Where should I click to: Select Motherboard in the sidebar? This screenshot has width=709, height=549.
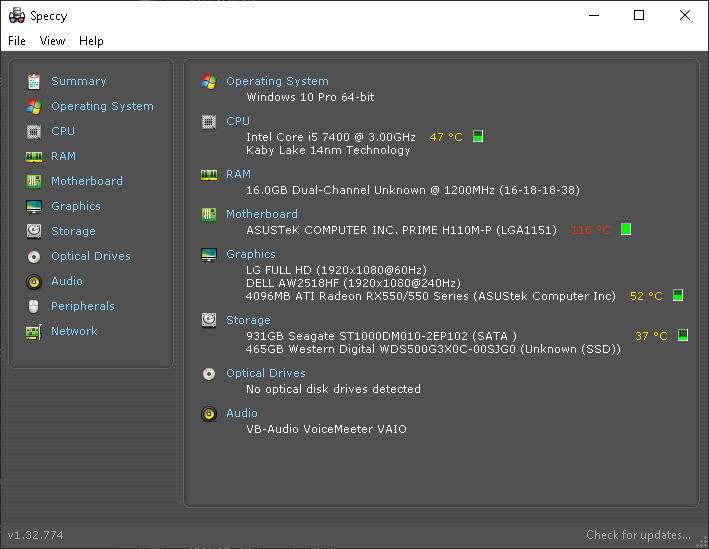pyautogui.click(x=87, y=181)
